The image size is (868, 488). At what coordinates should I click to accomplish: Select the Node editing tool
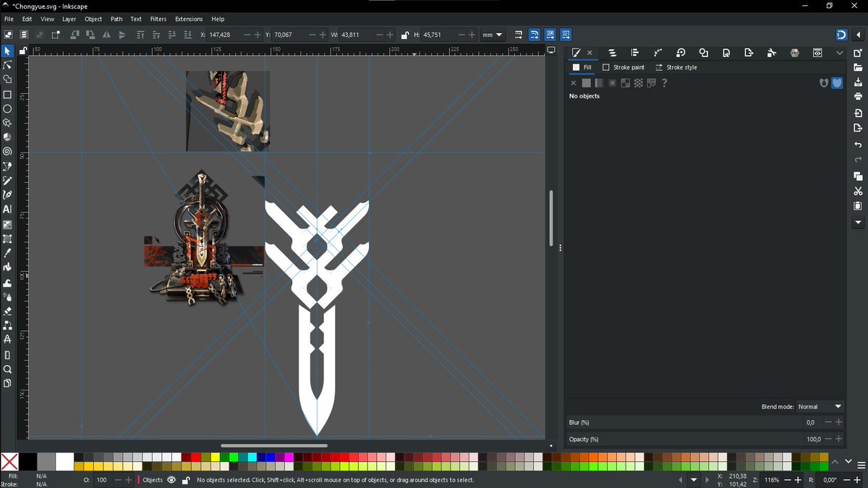pyautogui.click(x=7, y=65)
